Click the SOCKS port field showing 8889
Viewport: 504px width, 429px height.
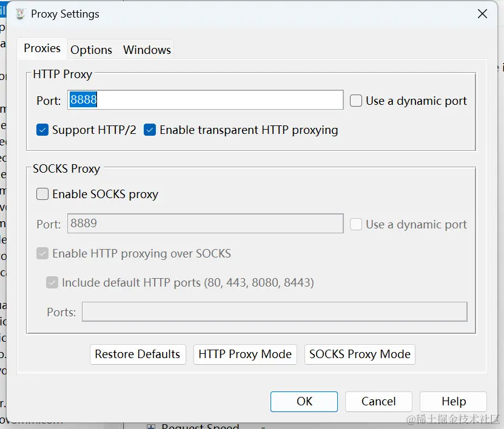coord(206,224)
